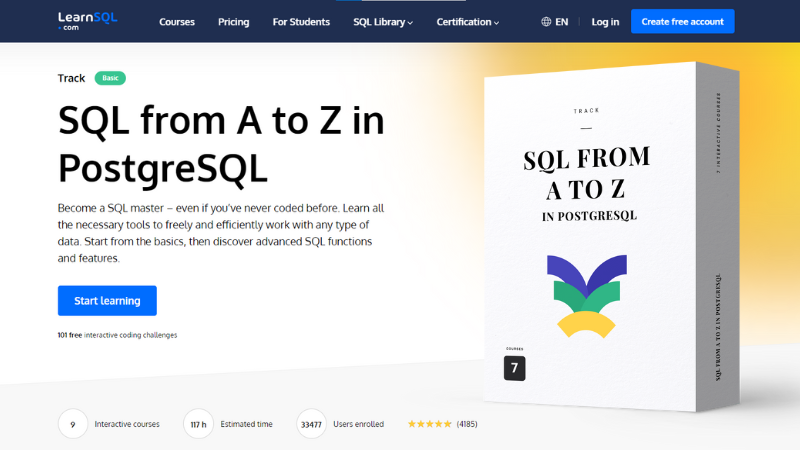
Task: Click the 'SQL from A to Z in PostgreSQL' heading
Action: click(x=221, y=144)
